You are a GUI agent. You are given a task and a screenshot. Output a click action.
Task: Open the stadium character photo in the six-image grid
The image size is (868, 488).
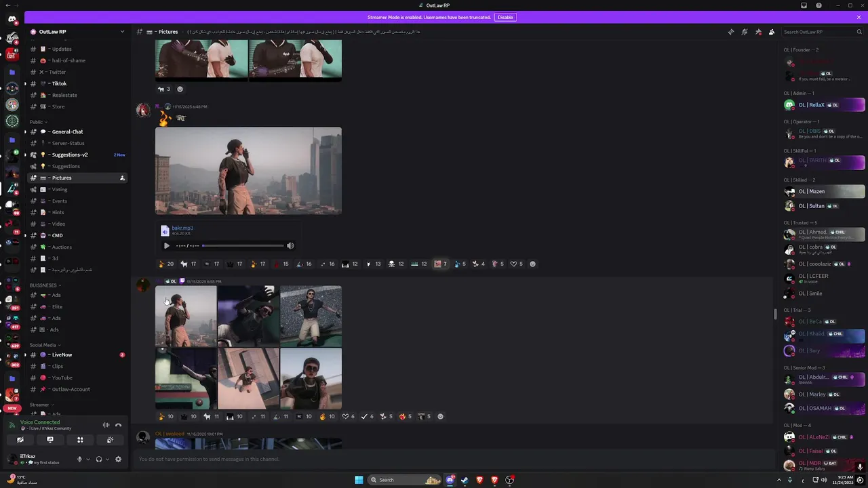click(311, 316)
